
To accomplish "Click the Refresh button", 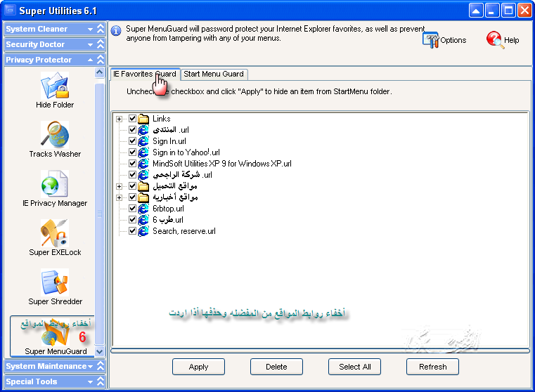I will (432, 367).
